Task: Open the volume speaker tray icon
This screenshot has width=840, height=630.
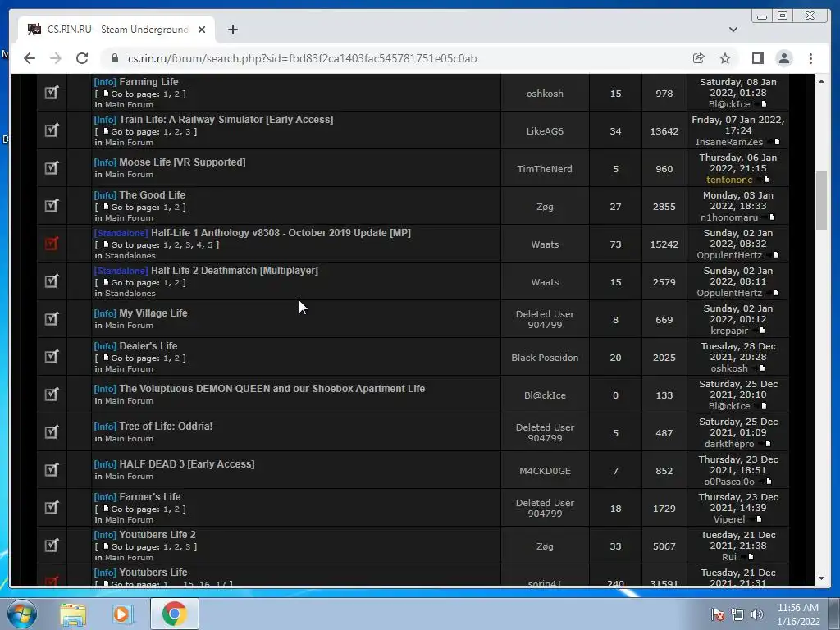Action: point(757,614)
